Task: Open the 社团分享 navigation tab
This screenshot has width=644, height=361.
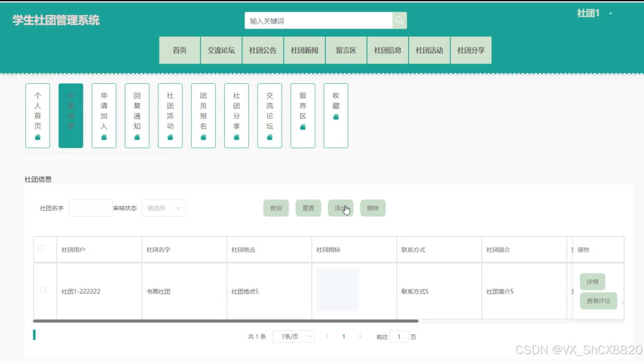Action: coord(471,50)
